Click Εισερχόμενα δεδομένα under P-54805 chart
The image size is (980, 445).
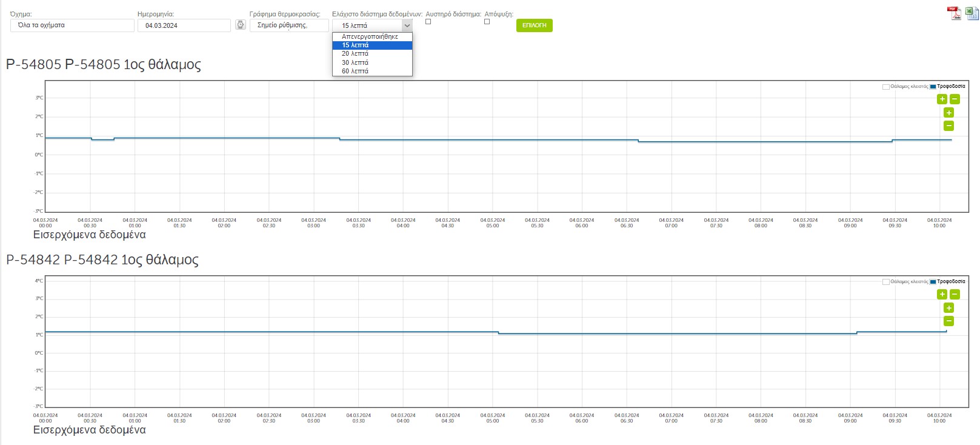[90, 235]
